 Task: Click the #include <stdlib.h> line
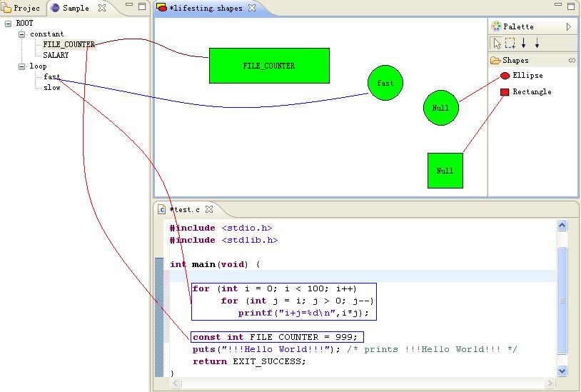[224, 240]
